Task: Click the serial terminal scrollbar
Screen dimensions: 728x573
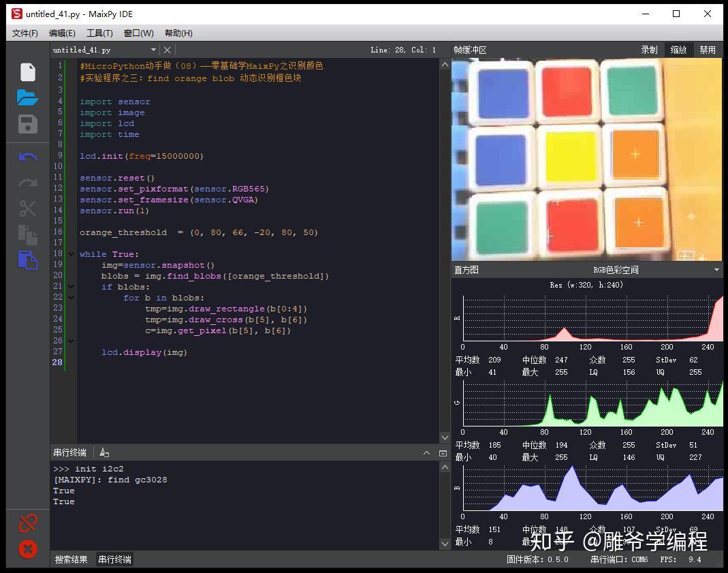Action: tap(445, 504)
